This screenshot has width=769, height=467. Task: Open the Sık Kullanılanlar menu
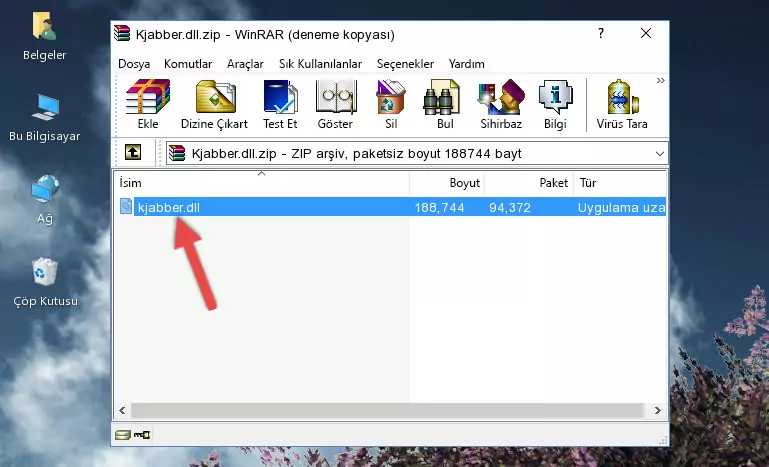click(x=320, y=64)
